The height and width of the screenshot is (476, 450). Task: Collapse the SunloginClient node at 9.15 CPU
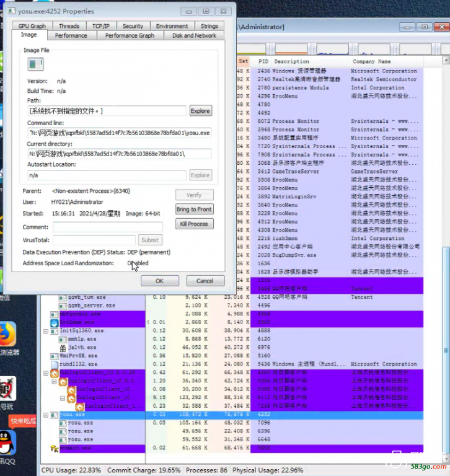tap(63, 398)
